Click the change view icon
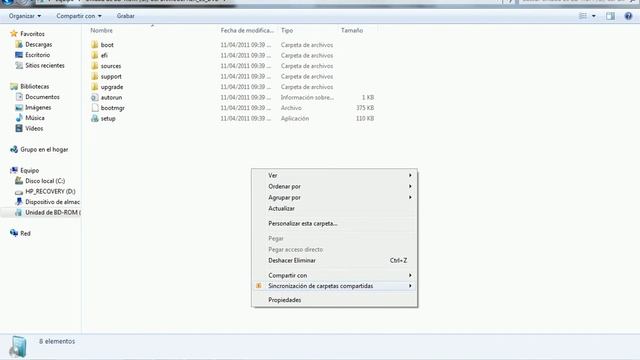This screenshot has height=360, width=640. click(x=583, y=16)
